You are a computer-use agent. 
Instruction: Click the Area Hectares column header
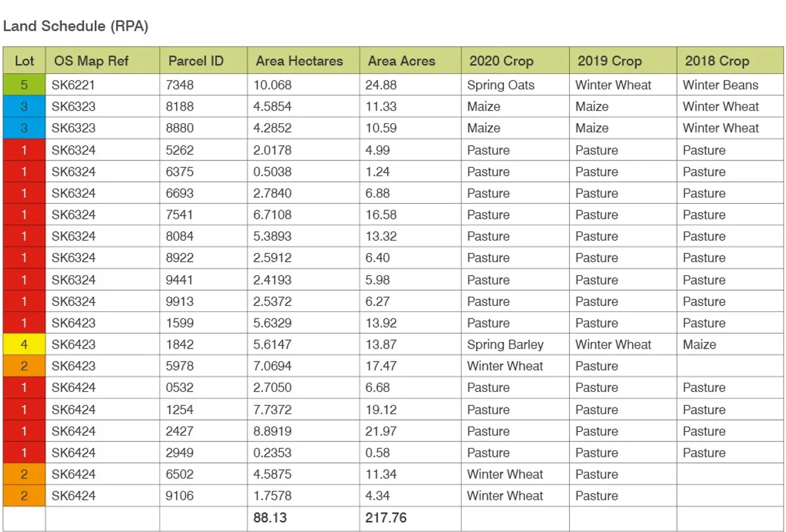pos(303,61)
